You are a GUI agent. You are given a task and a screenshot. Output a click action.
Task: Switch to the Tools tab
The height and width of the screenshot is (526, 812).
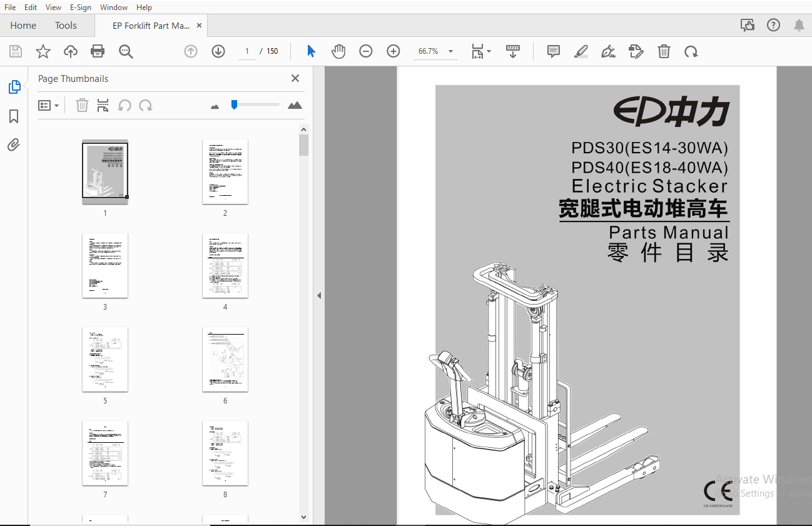(66, 26)
